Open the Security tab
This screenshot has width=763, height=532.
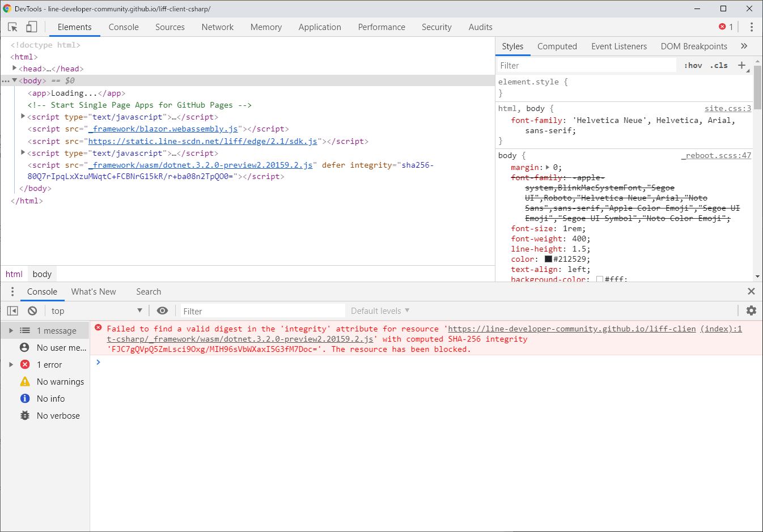point(436,27)
